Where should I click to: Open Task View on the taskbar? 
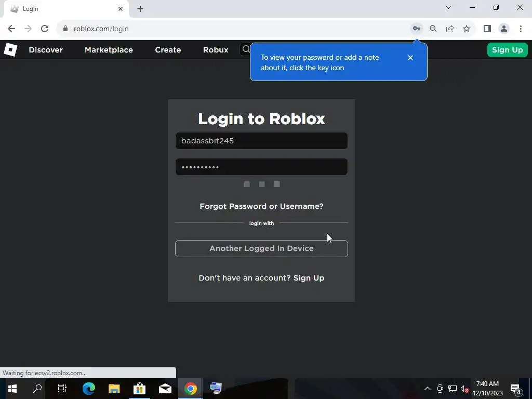click(x=62, y=389)
